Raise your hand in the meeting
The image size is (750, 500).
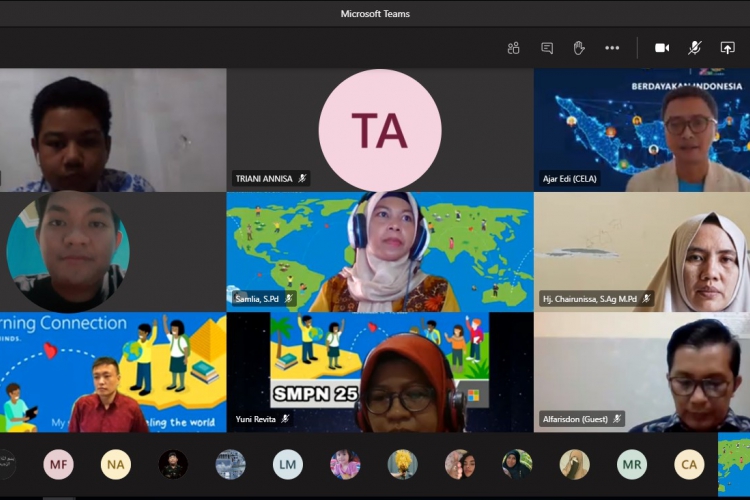579,48
